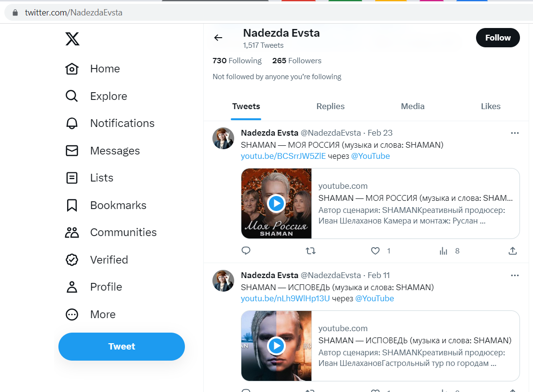Open the ИСПОВЕДЬ youtube.com card title

(415, 340)
